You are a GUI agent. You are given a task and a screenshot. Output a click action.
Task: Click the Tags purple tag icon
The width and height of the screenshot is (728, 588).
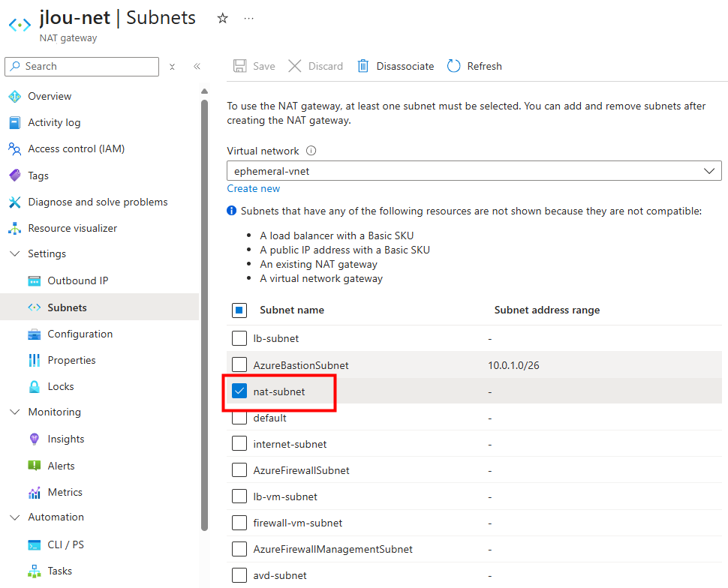[x=15, y=175]
